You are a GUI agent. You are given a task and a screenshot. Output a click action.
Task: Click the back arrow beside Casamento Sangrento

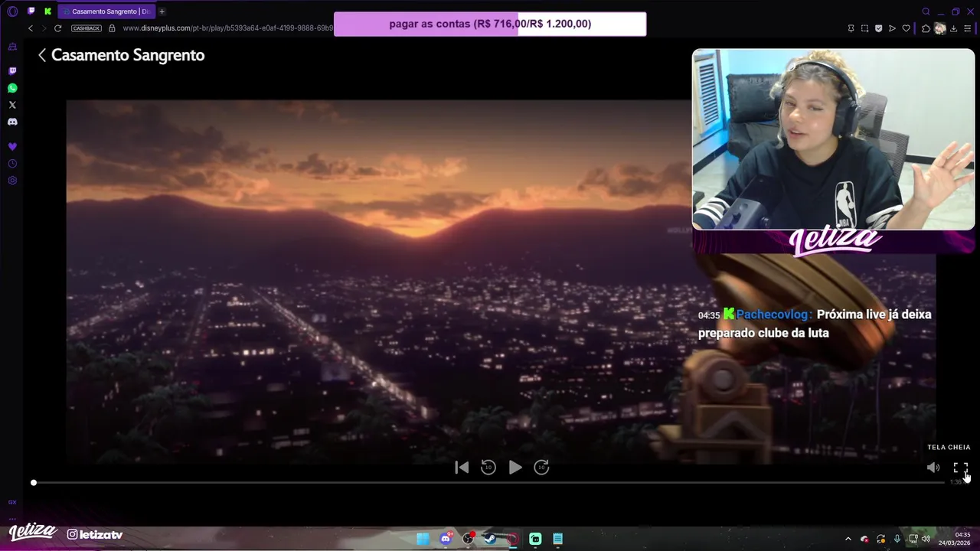(x=42, y=55)
